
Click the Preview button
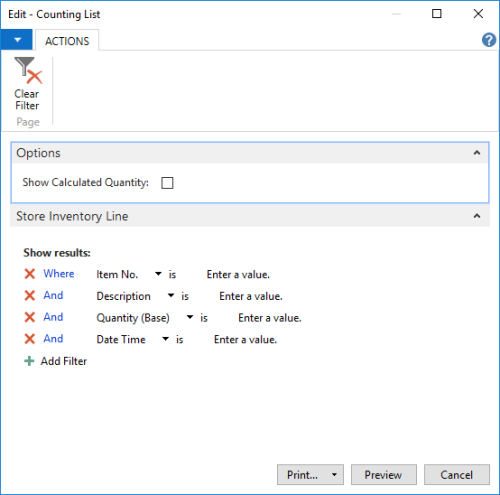click(384, 474)
